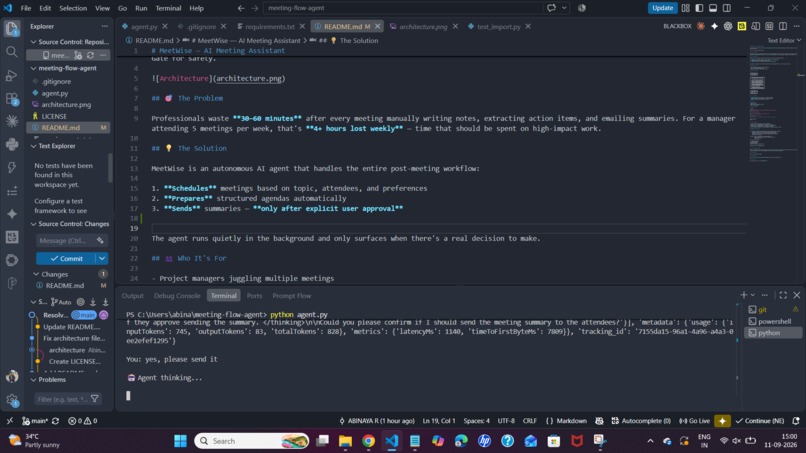
Task: Toggle the Auto setting in source control graph
Action: 61,302
